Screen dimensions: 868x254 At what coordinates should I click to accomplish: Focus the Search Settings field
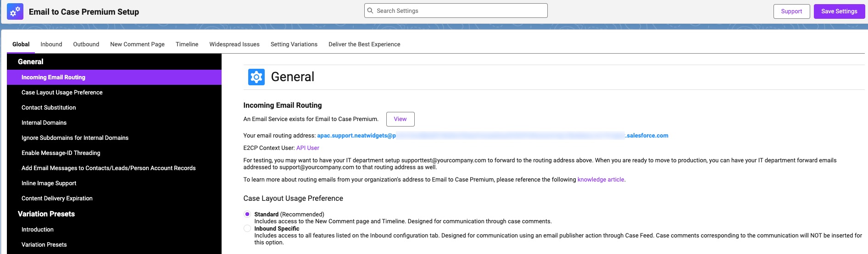[456, 11]
